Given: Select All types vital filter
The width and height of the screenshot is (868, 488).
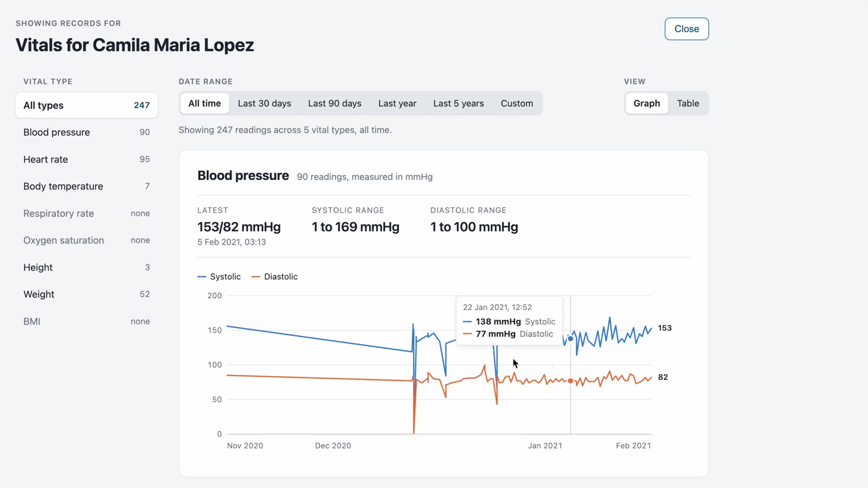Looking at the screenshot, I should pyautogui.click(x=87, y=105).
